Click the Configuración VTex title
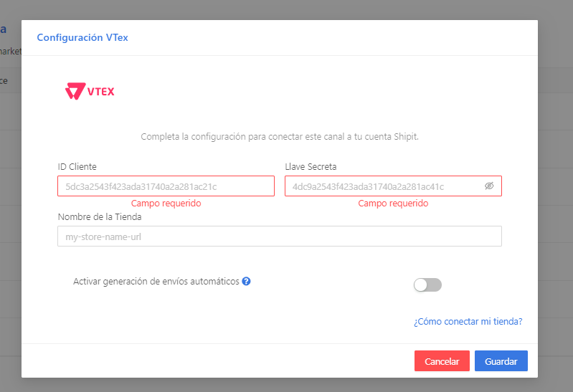This screenshot has width=573, height=392. tap(82, 38)
